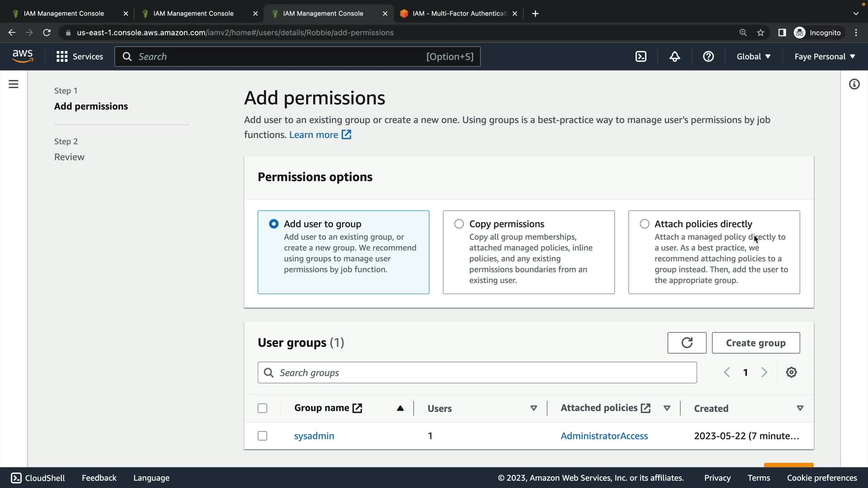The height and width of the screenshot is (488, 868).
Task: Check the sysadmin group checkbox
Action: coord(262,436)
